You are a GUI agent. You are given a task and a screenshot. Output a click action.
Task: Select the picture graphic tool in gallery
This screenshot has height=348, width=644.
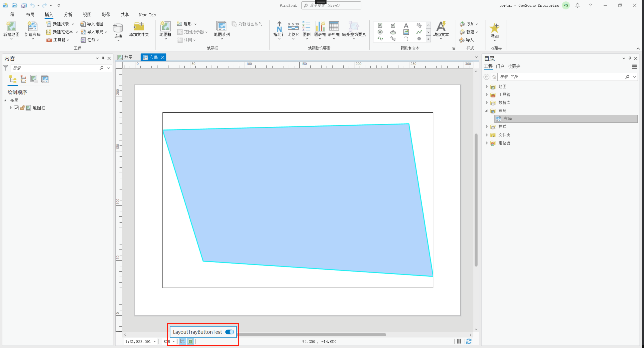click(x=406, y=32)
